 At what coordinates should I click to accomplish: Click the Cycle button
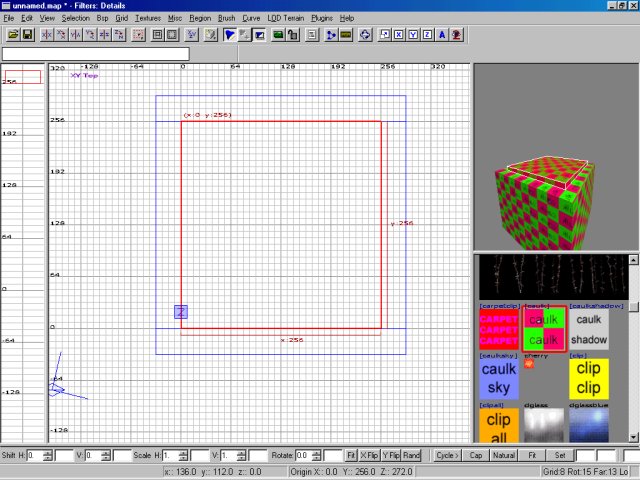446,455
